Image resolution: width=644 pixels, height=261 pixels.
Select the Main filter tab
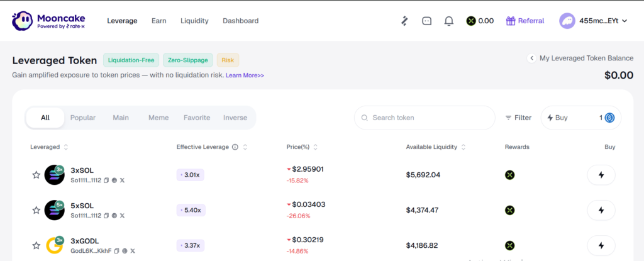(121, 118)
